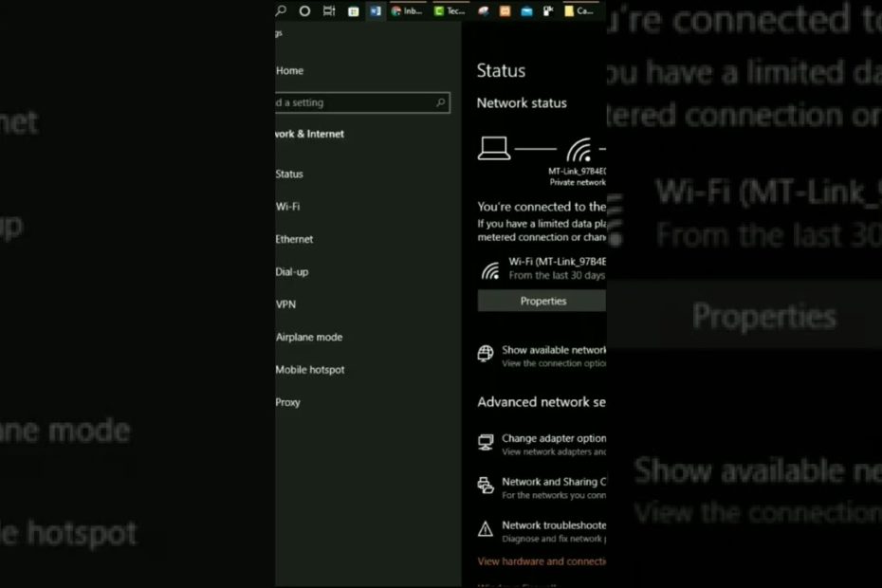The image size is (882, 588).
Task: Open the Word icon in the taskbar
Action: 376,11
